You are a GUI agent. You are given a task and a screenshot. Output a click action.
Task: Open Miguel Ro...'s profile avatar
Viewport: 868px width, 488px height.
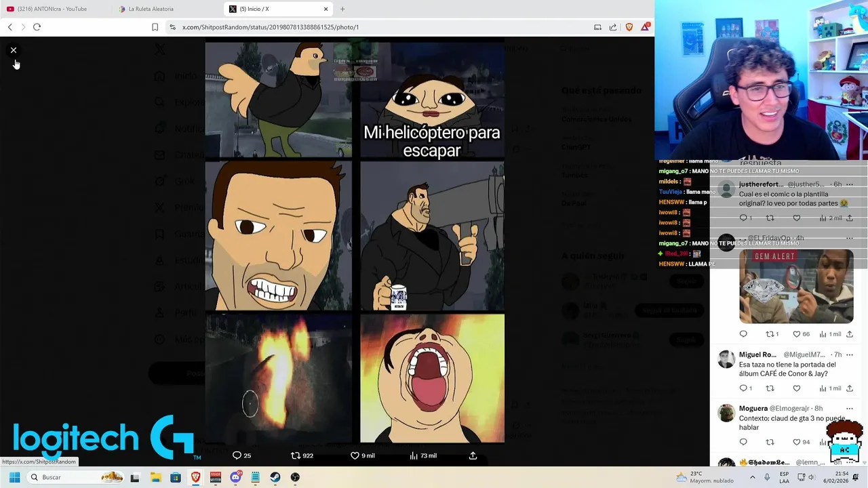click(726, 359)
